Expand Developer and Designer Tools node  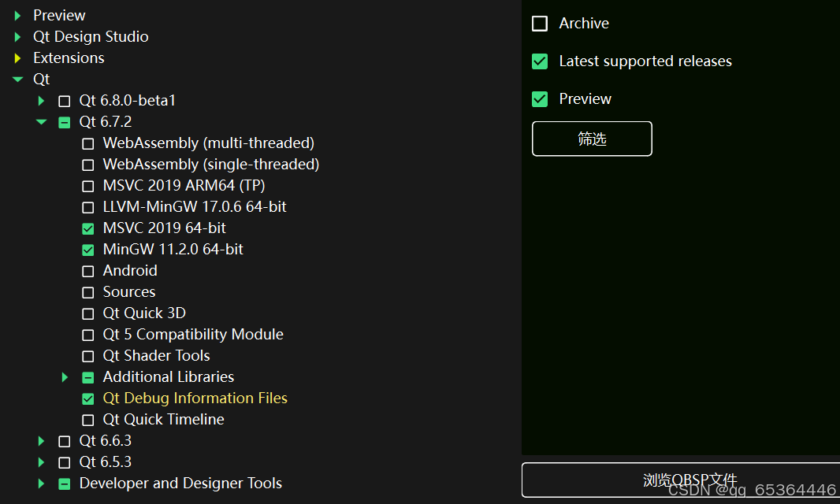coord(41,483)
